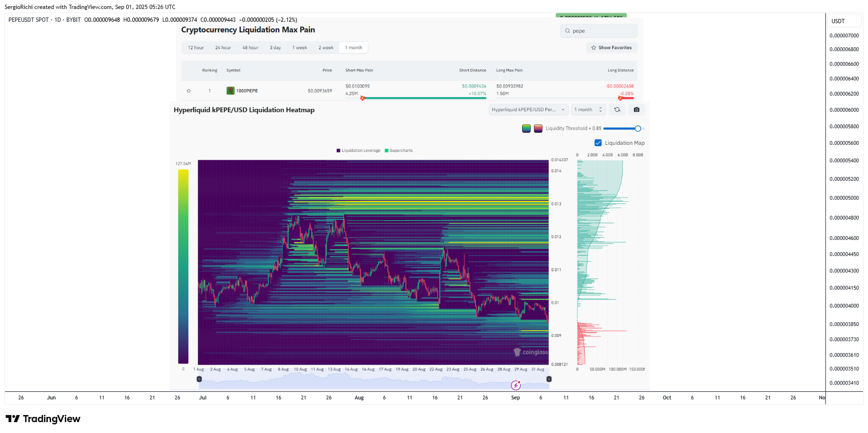The width and height of the screenshot is (868, 433).
Task: Click the 1000PEPE symbol name
Action: pos(247,91)
